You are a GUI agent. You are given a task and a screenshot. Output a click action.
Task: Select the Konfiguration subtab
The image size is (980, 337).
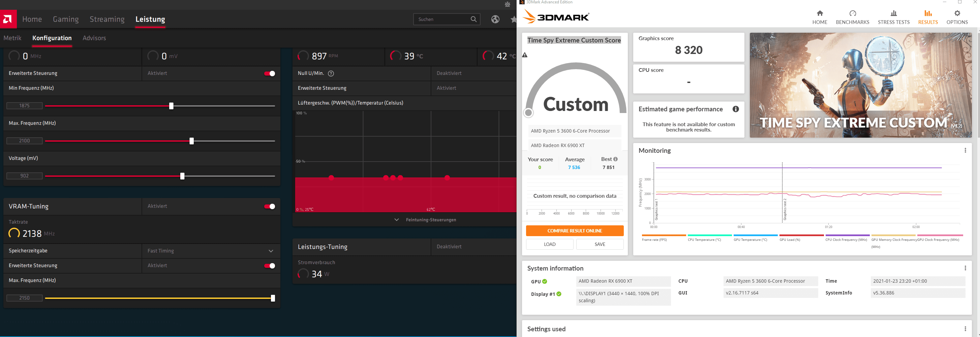52,38
